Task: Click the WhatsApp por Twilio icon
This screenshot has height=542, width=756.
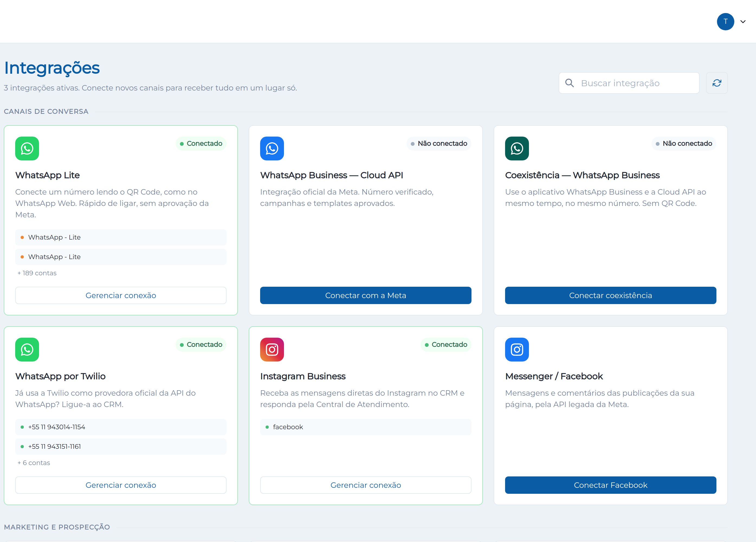Action: 27,350
